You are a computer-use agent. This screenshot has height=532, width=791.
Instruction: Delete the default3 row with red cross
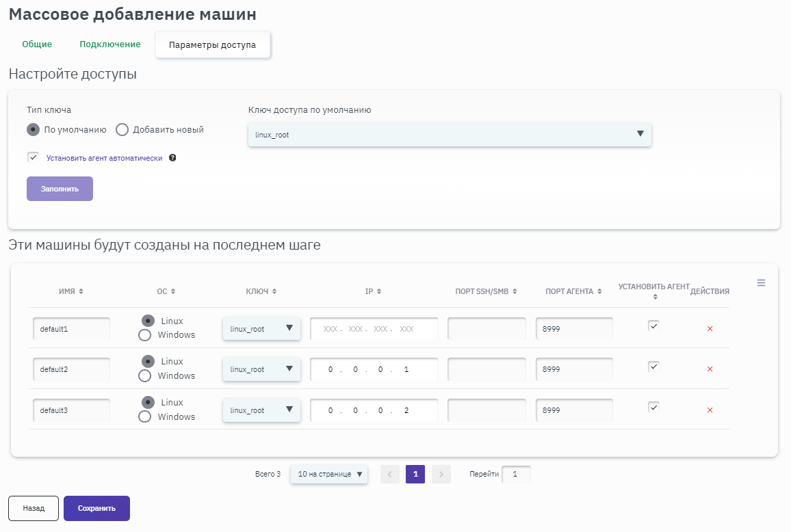coord(710,410)
